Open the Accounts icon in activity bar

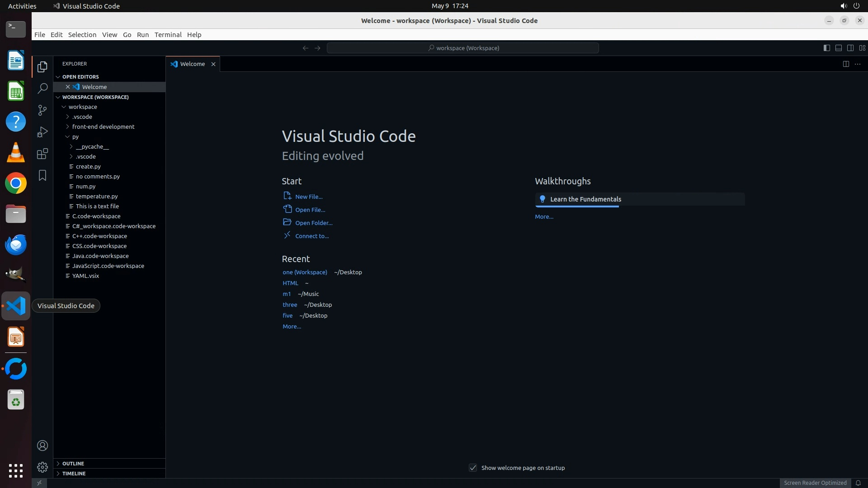[x=42, y=446]
